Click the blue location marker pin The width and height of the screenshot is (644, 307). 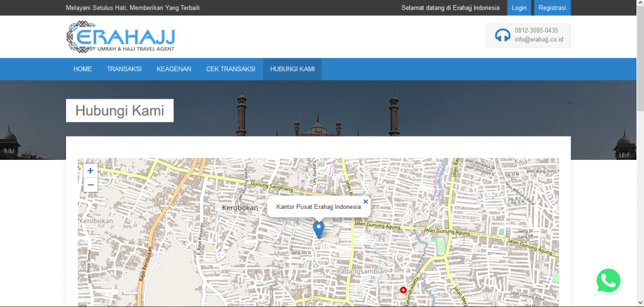319,229
